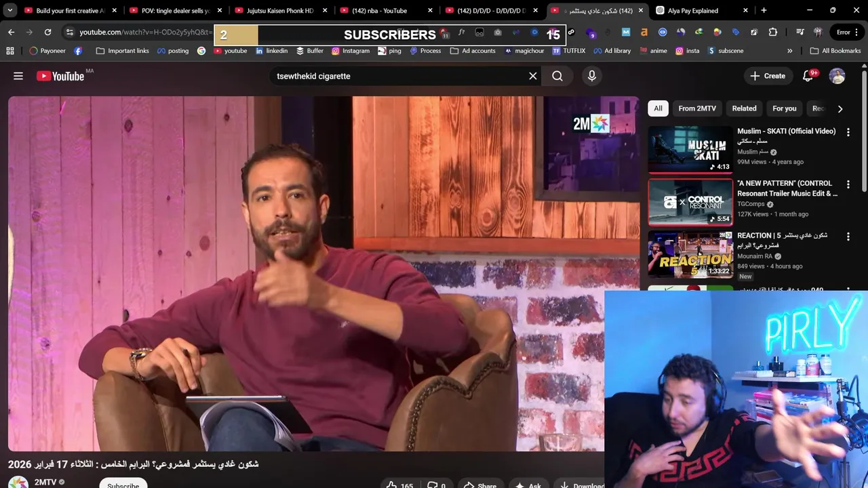The image size is (868, 488).
Task: Expand the hidden bookmarks overflow chevron
Action: pos(789,51)
